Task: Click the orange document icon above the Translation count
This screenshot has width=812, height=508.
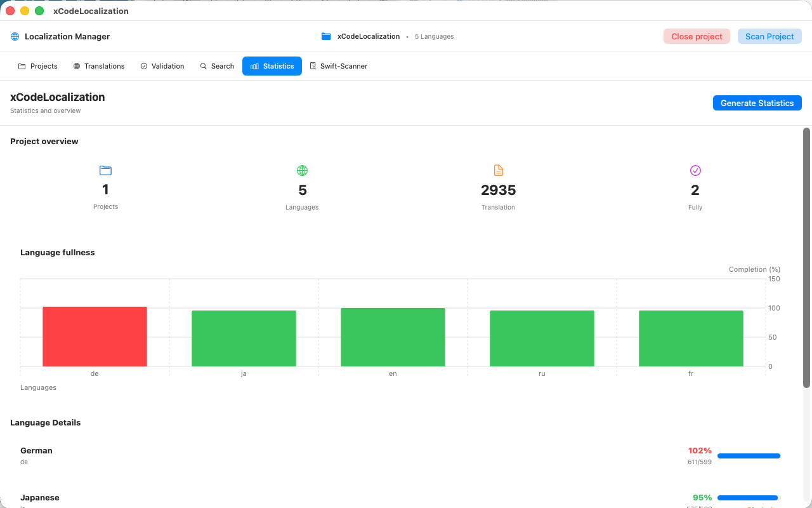Action: [x=498, y=170]
